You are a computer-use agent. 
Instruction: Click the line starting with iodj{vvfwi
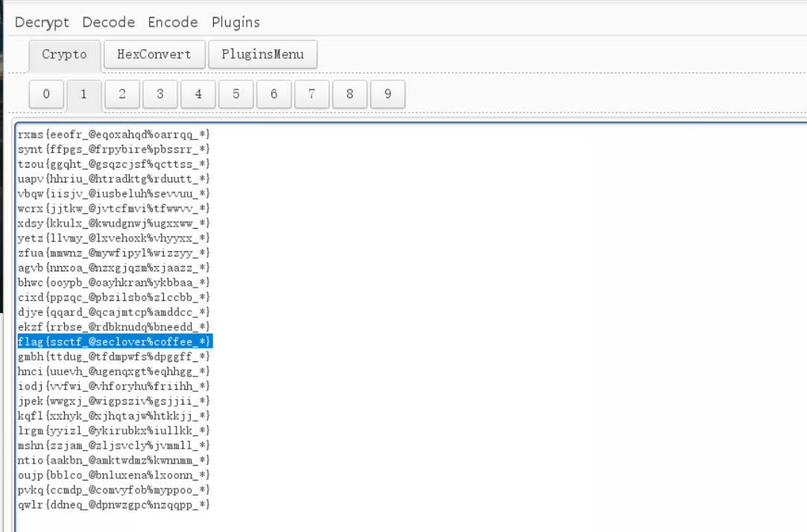(114, 387)
